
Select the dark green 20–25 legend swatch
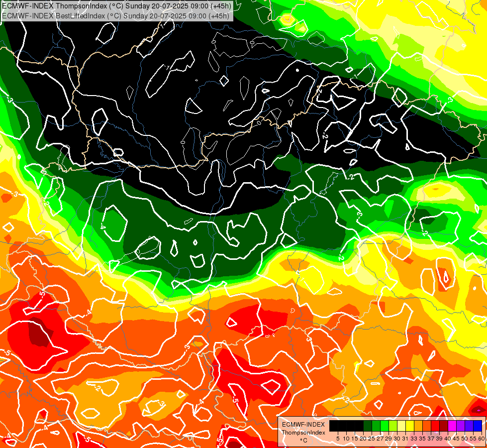368,426
